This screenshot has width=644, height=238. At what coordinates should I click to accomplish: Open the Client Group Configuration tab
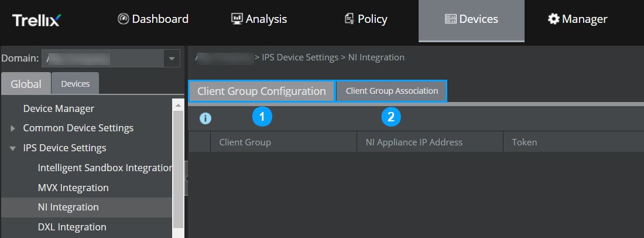point(262,91)
